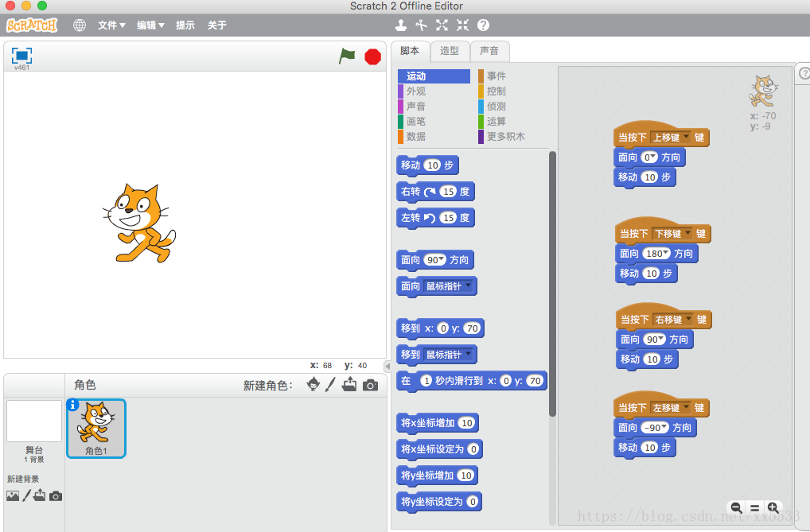
Task: Select the shrink sprite tool
Action: tap(462, 25)
